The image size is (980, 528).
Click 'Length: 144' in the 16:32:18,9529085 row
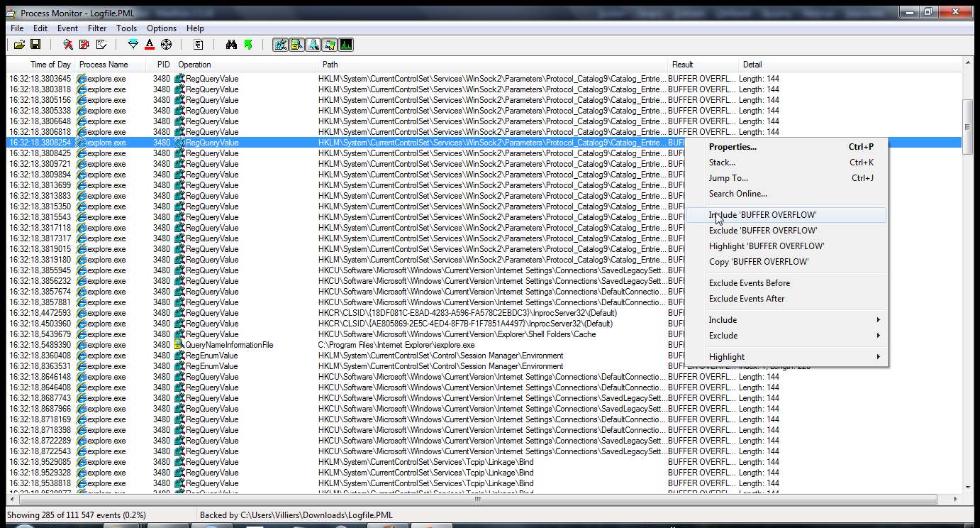point(759,462)
